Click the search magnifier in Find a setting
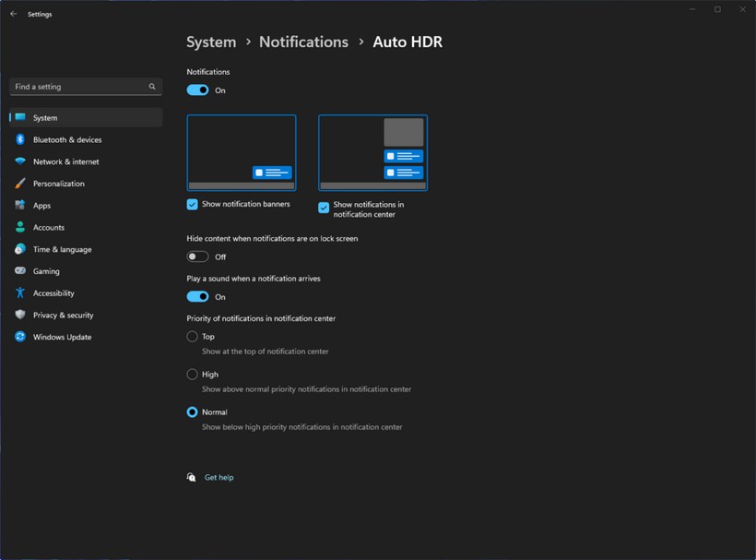The width and height of the screenshot is (756, 560). point(152,86)
